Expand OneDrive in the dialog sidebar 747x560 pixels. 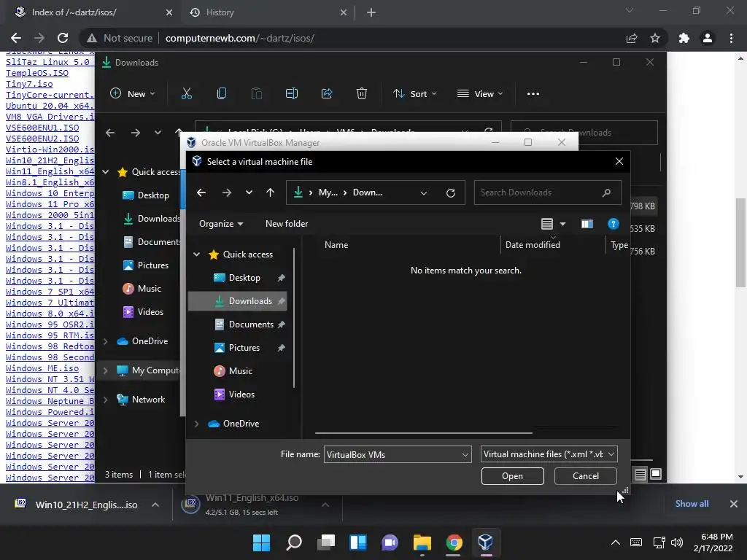click(196, 424)
